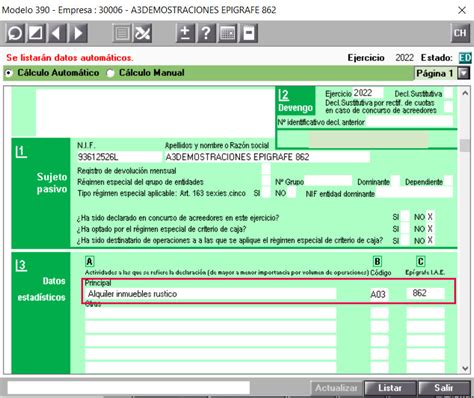Click the Actualizar button
This screenshot has width=474, height=398.
click(x=336, y=388)
